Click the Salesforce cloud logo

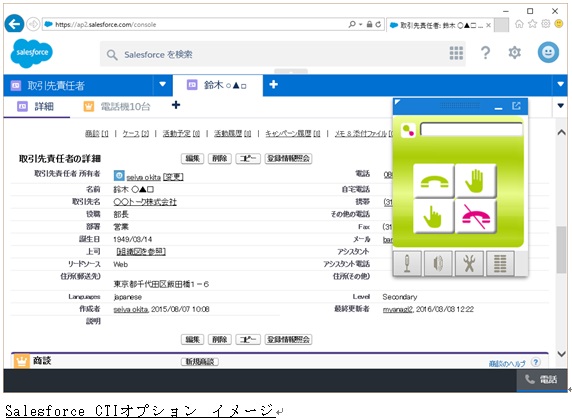click(x=32, y=53)
